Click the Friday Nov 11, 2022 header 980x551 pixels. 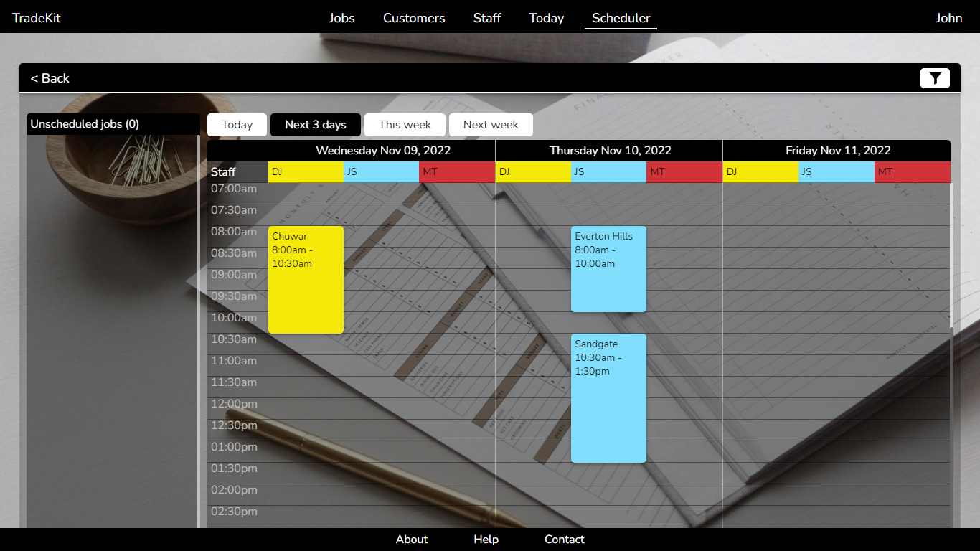tap(838, 151)
